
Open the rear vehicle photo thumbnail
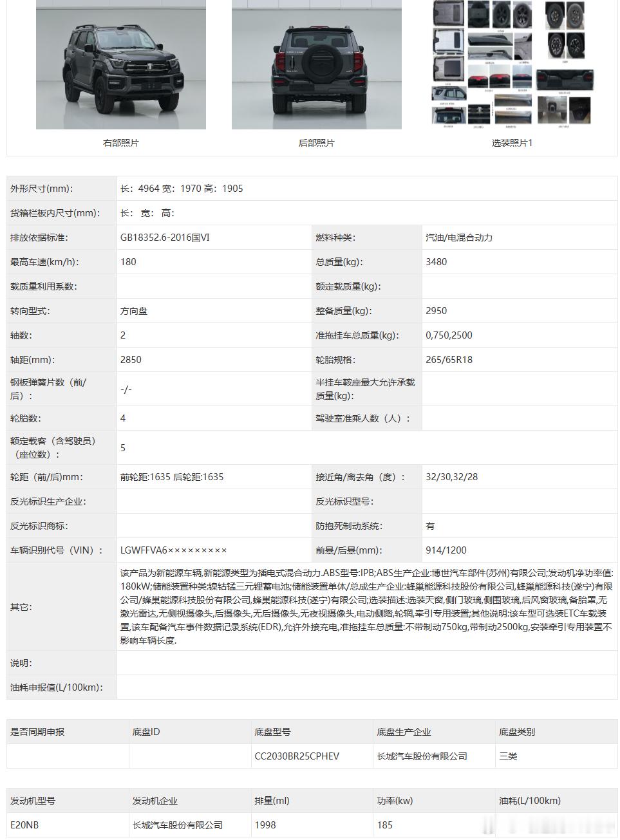[317, 64]
